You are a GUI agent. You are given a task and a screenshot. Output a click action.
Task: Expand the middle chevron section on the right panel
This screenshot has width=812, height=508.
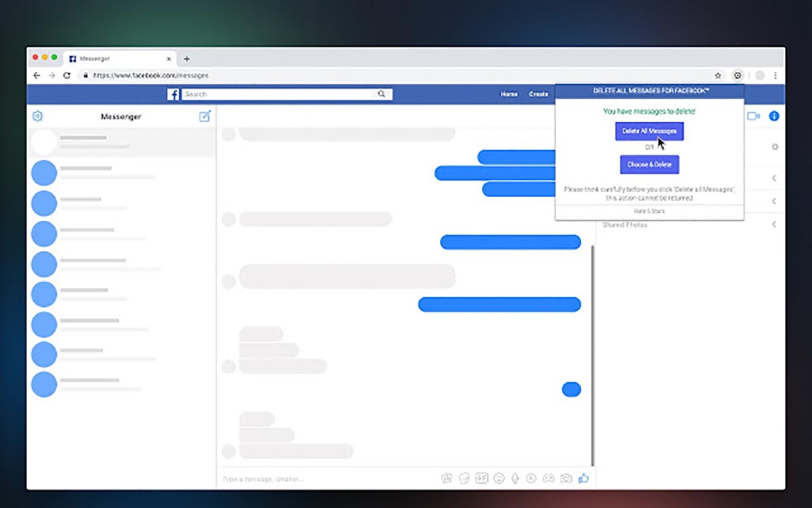[775, 200]
